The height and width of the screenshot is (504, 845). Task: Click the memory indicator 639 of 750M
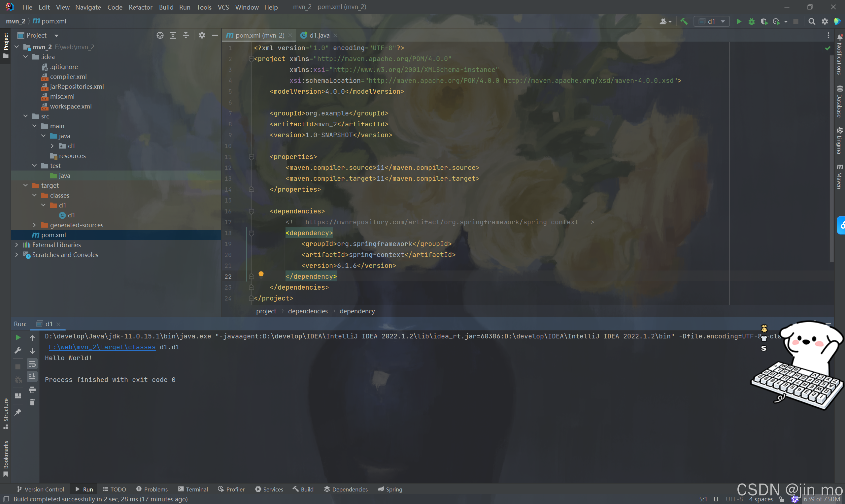tap(822, 499)
